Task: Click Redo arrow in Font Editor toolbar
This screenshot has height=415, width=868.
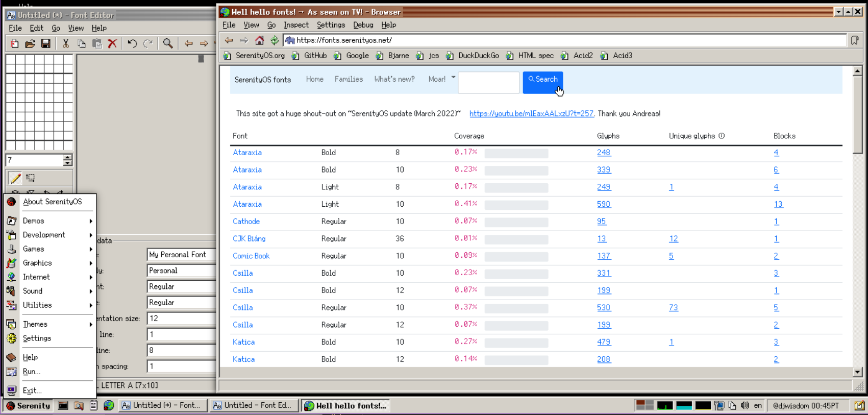Action: click(148, 43)
